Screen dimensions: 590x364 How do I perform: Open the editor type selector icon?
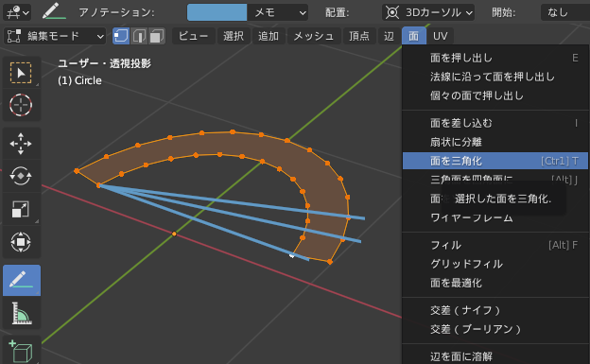click(x=17, y=12)
